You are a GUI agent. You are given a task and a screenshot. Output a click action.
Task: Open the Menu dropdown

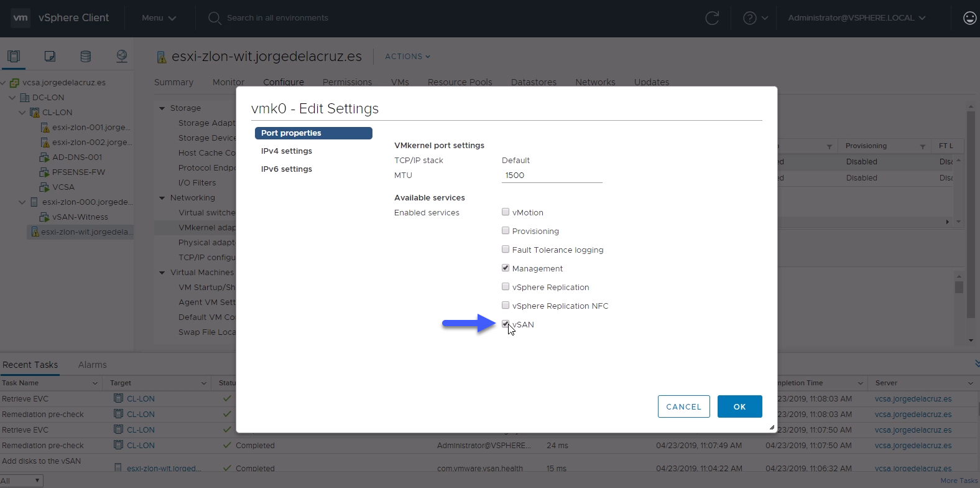point(159,18)
